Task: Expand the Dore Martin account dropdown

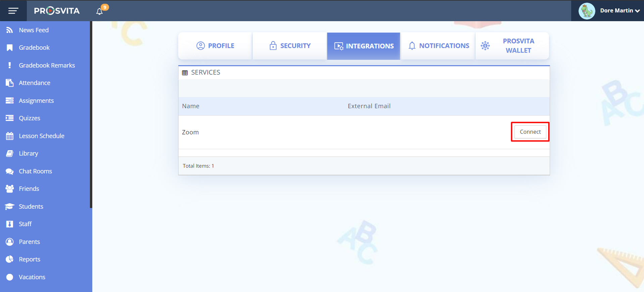Action: click(620, 11)
